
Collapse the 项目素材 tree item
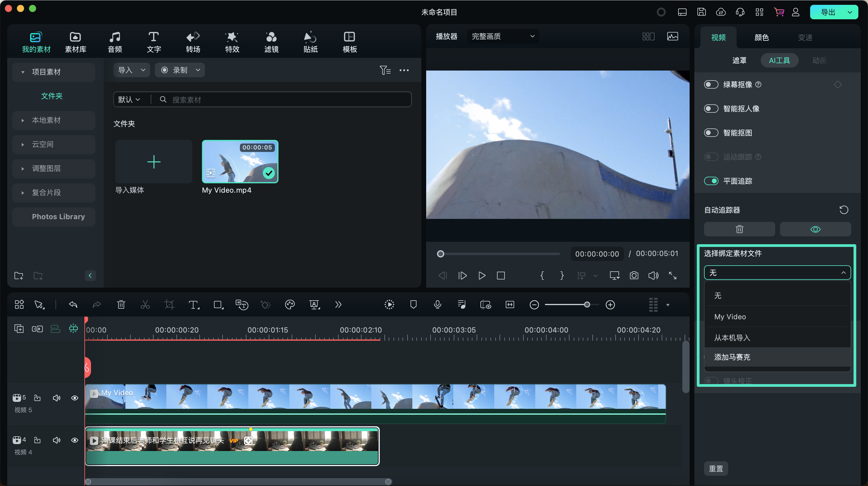pyautogui.click(x=23, y=72)
